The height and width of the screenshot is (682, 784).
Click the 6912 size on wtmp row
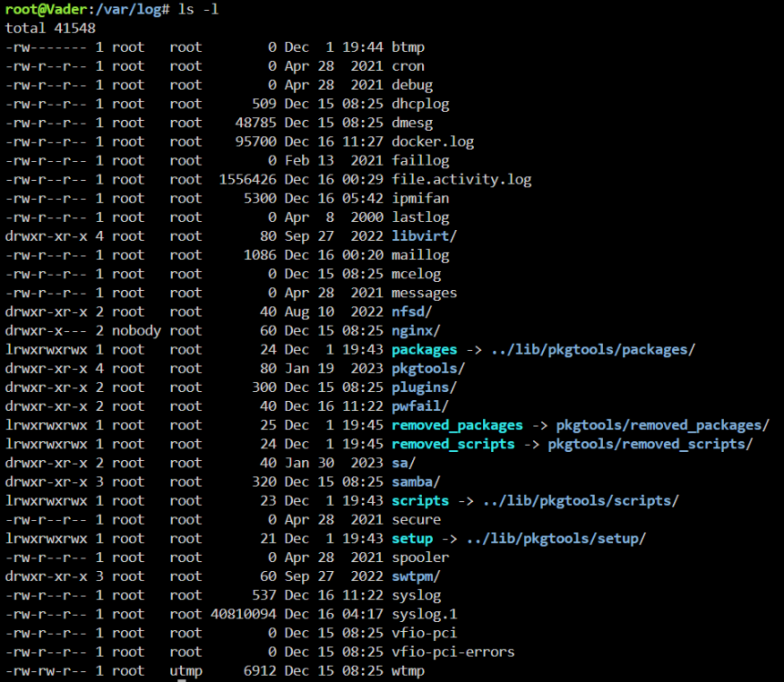[260, 671]
